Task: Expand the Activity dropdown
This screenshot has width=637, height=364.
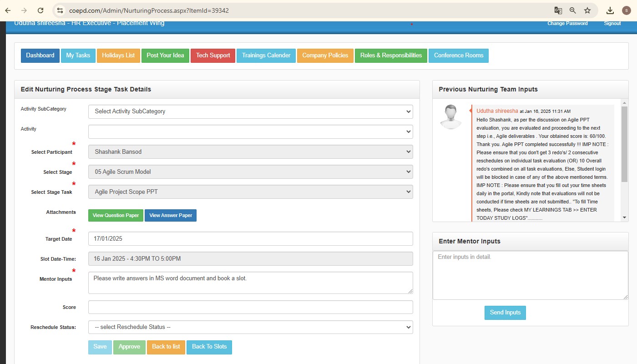Action: (x=250, y=131)
